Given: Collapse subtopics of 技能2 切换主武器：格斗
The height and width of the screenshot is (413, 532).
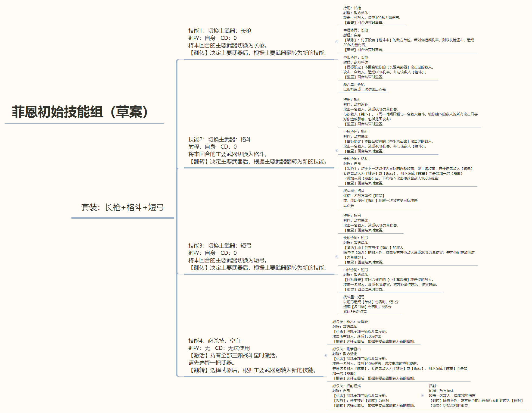Looking at the screenshot, I should coord(337,151).
